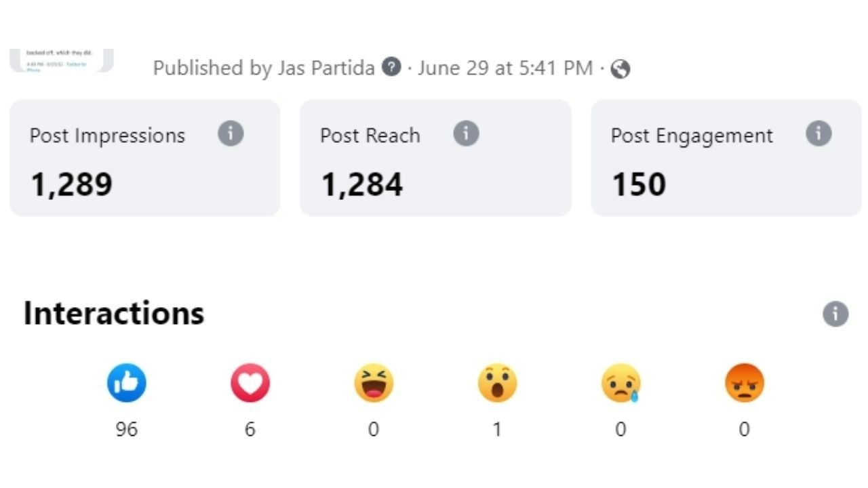Click the June 29 at 5:41 PM timestamp
The width and height of the screenshot is (868, 488).
tap(505, 68)
